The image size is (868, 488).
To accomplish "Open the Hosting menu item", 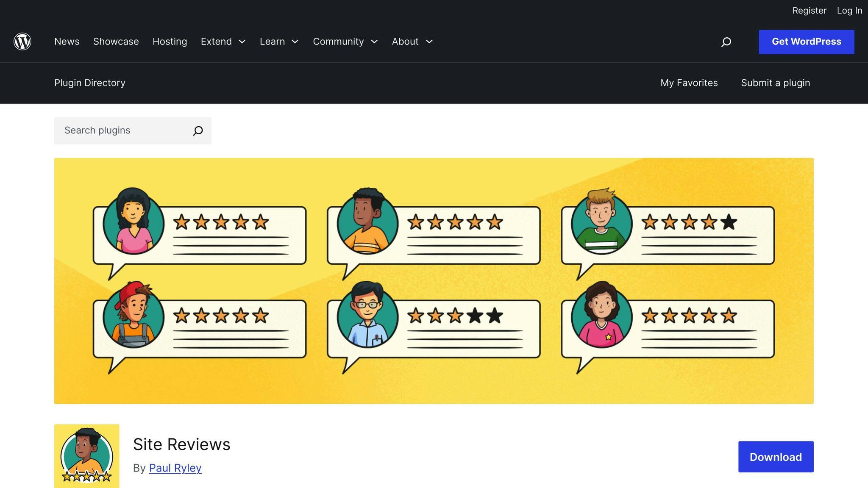I will (170, 42).
